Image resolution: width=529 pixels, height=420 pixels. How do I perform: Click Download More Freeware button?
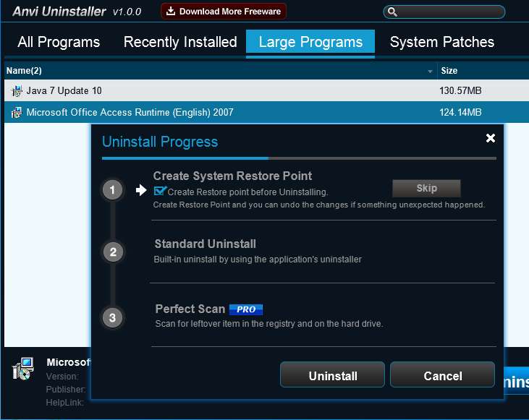coord(224,11)
